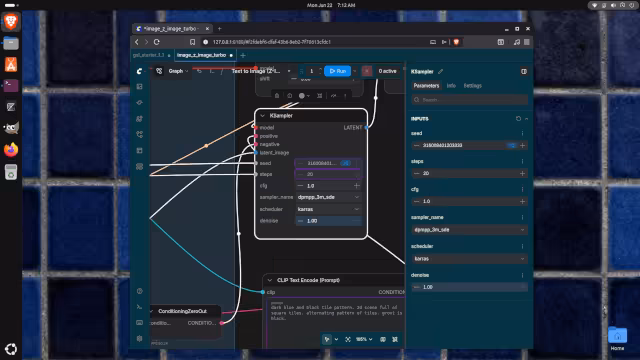Open the more options dots on node toolbox
The width and height of the screenshot is (640, 360).
pos(345,96)
